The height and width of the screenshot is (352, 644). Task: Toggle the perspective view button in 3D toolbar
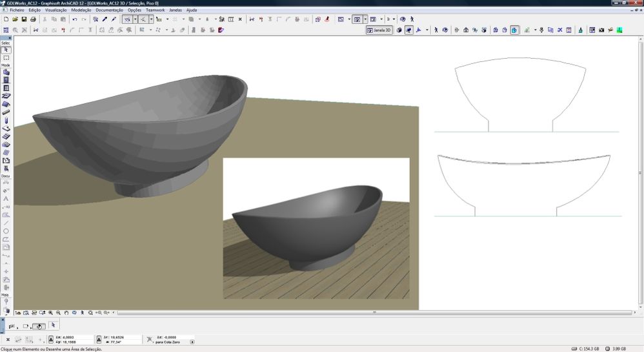coord(408,30)
